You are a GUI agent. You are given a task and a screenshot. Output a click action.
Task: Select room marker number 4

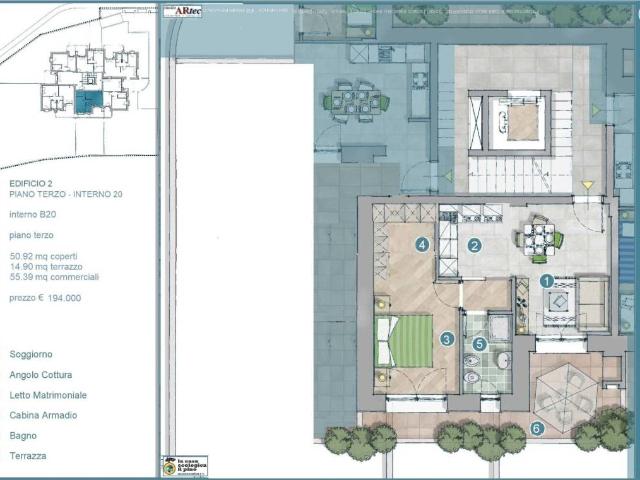click(x=422, y=244)
